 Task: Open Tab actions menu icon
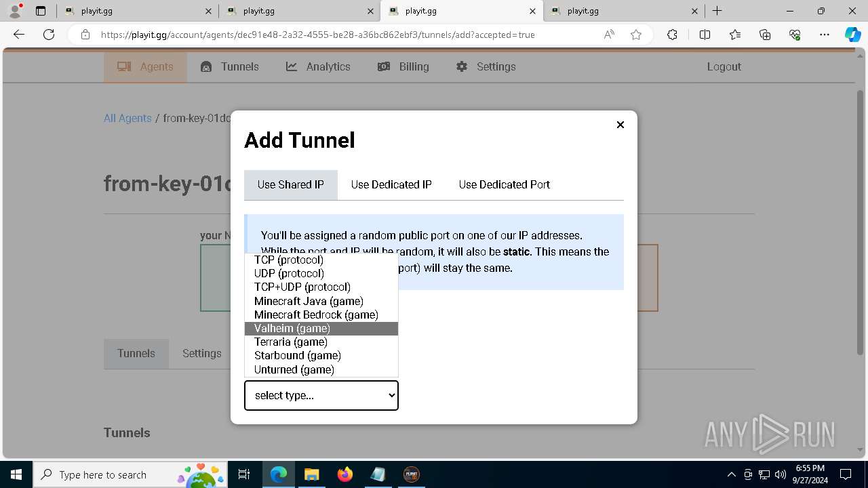[41, 11]
